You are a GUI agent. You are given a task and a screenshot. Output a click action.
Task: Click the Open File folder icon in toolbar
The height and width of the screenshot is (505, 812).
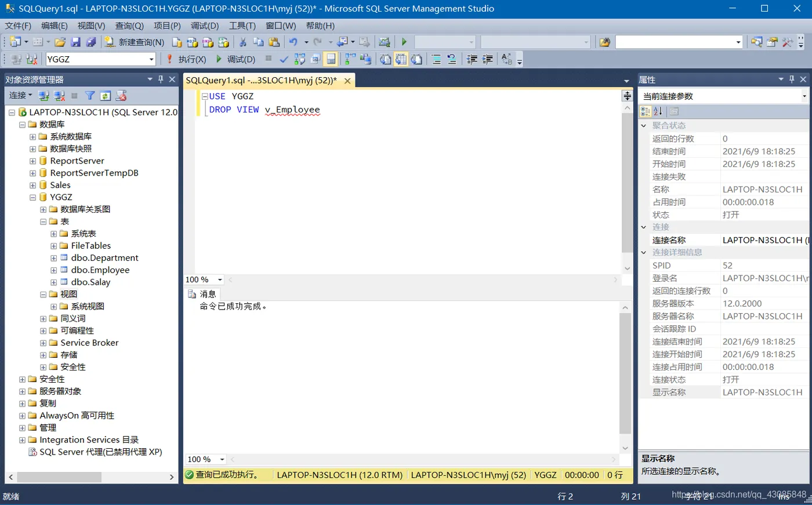click(60, 42)
